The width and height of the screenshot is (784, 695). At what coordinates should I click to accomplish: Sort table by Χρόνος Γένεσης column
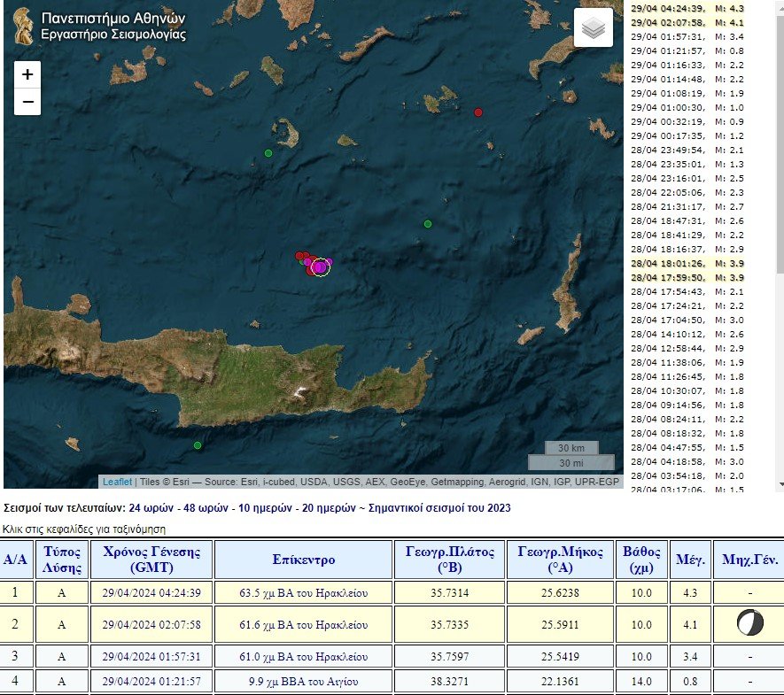pos(151,560)
